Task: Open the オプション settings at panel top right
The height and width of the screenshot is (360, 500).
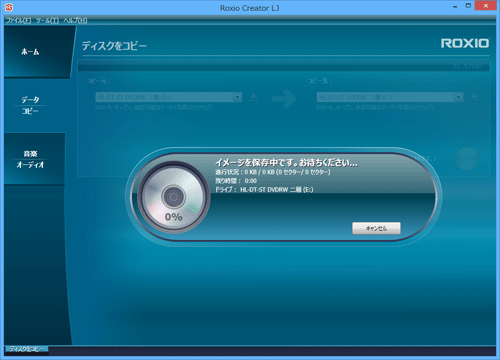Action: click(468, 66)
